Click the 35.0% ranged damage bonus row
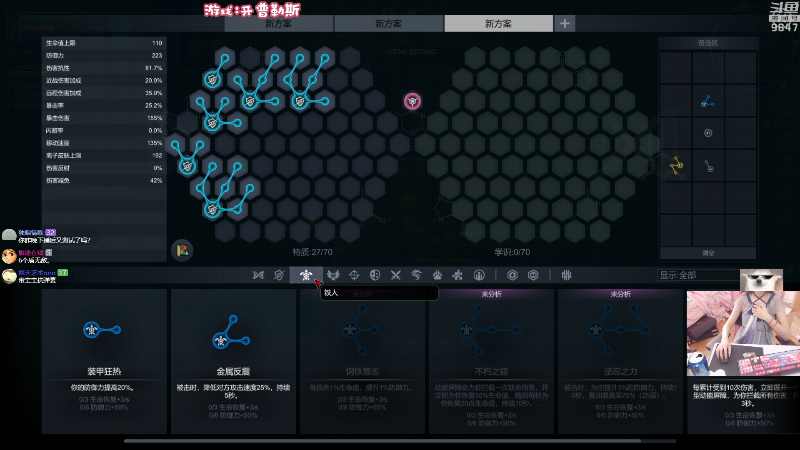This screenshot has width=800, height=450. (104, 93)
